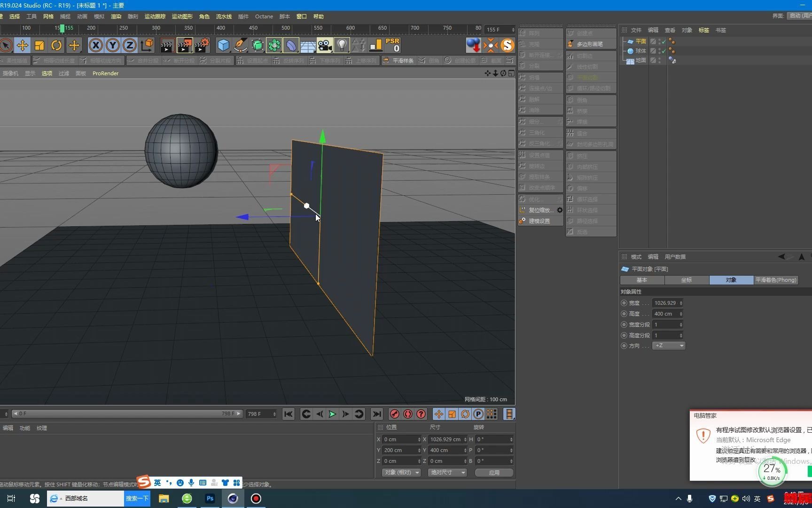The image size is (812, 508).
Task: Click the 建模设置 button
Action: 539,221
